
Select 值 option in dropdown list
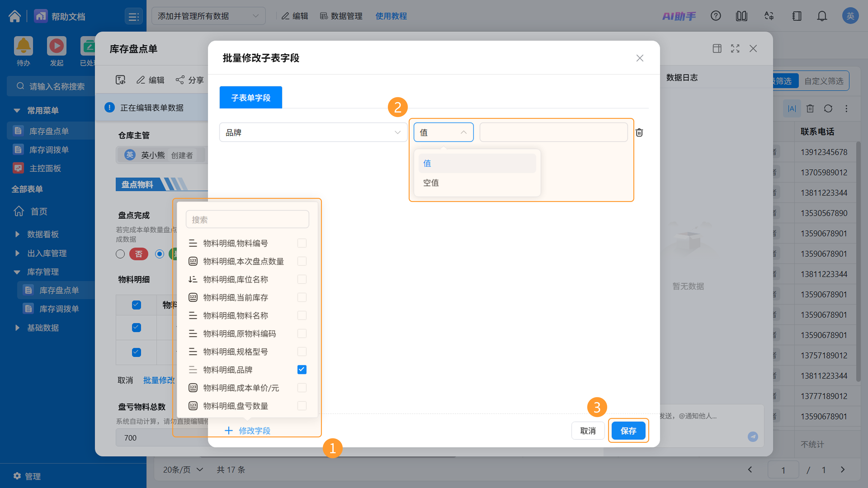point(477,163)
